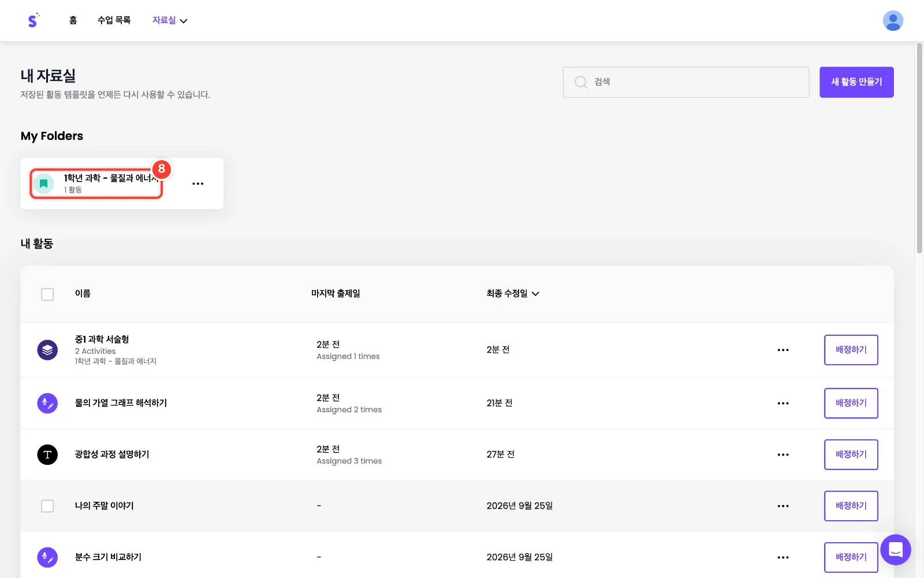The image size is (924, 578).
Task: Open more options for 나의 주말 이야기
Action: (x=783, y=506)
